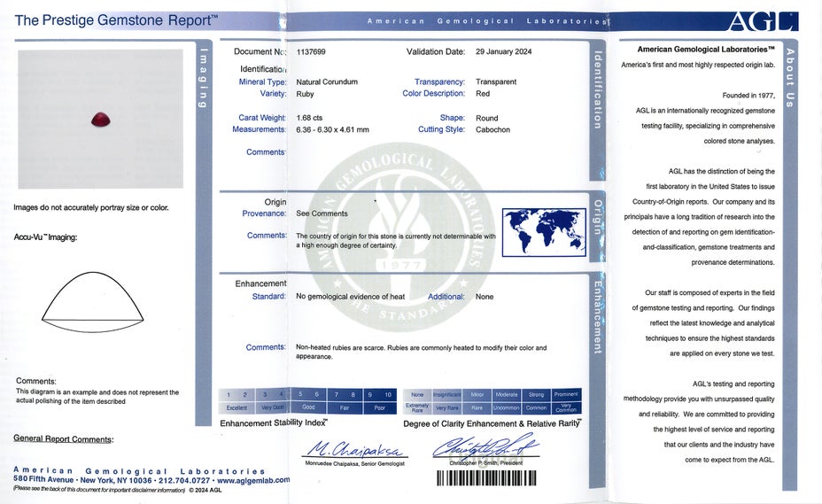Viewport: 822px width, 504px height.
Task: Click the vertical 'Identification' section tab
Action: pyautogui.click(x=598, y=90)
